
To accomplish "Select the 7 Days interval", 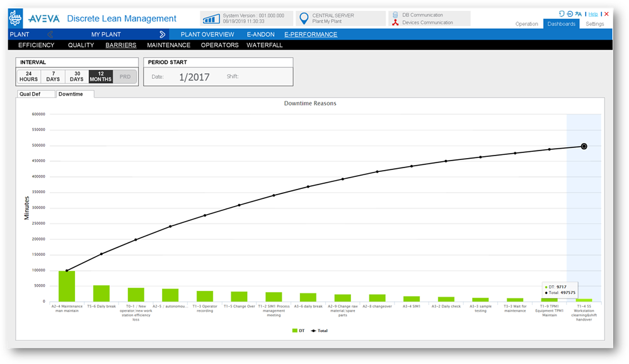I will pyautogui.click(x=53, y=76).
